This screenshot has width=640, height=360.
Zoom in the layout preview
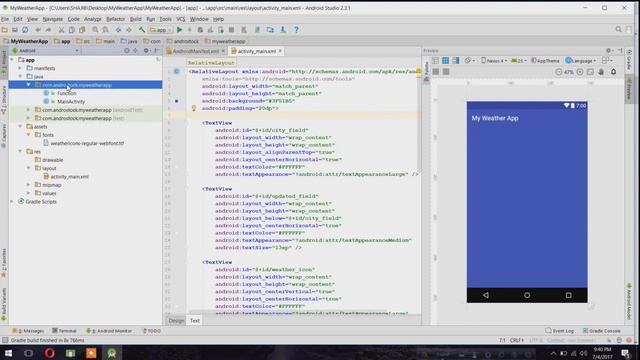[x=580, y=72]
